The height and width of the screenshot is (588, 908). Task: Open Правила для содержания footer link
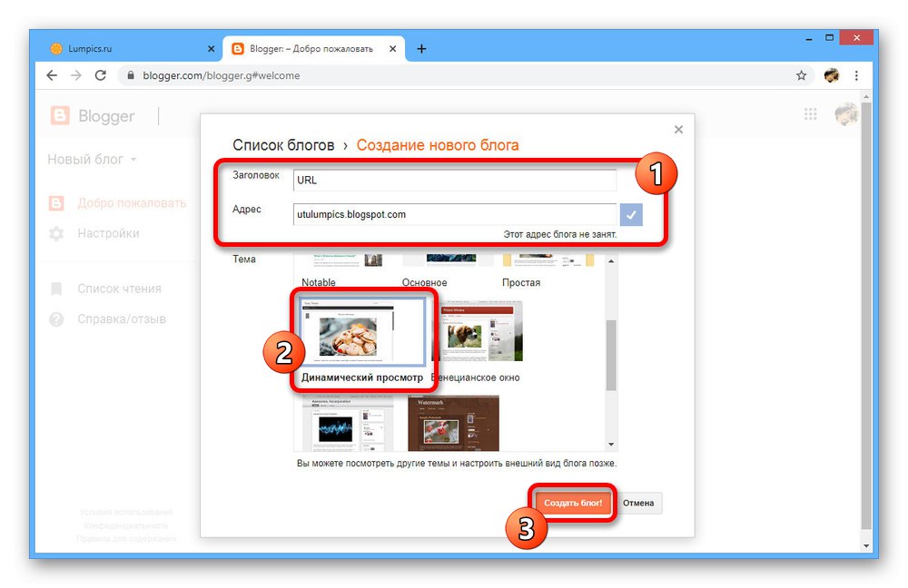[126, 539]
